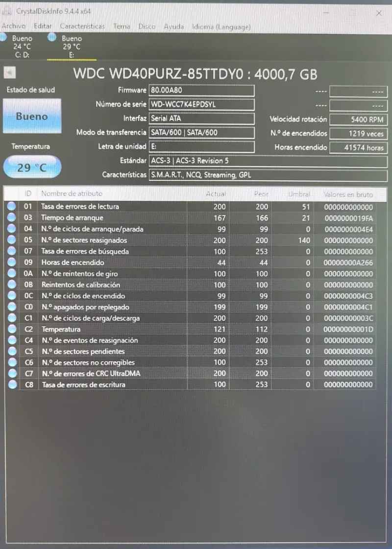This screenshot has height=549, width=392.
Task: Click the blue status dot of C: D: disk
Action: [x=3, y=37]
